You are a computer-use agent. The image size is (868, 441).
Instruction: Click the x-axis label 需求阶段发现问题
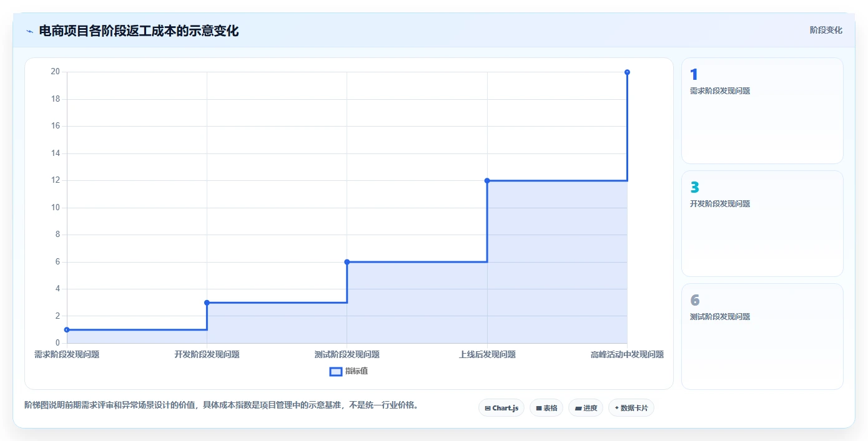(x=67, y=354)
